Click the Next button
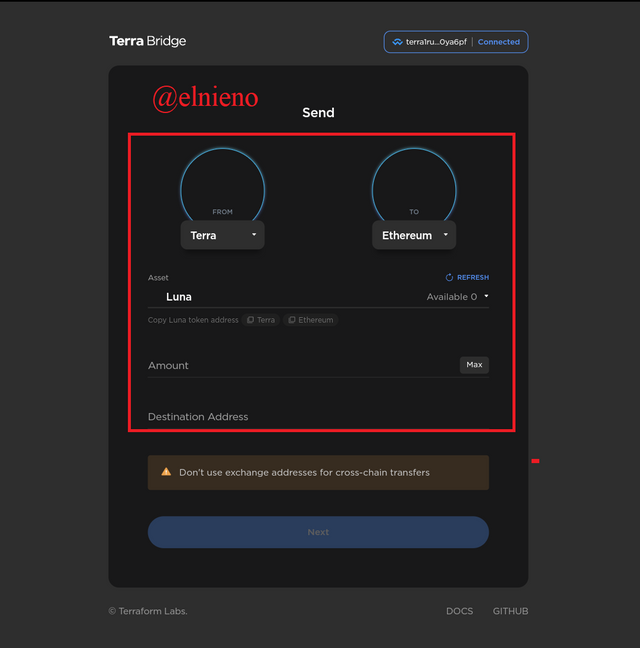The height and width of the screenshot is (648, 640). 318,532
